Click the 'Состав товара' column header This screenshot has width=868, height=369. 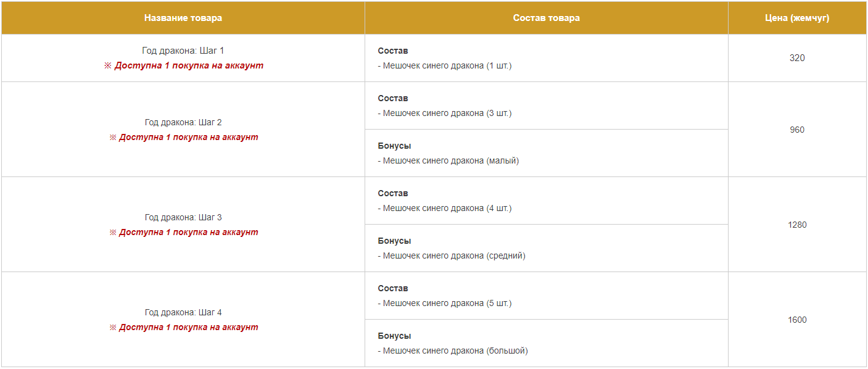click(547, 18)
